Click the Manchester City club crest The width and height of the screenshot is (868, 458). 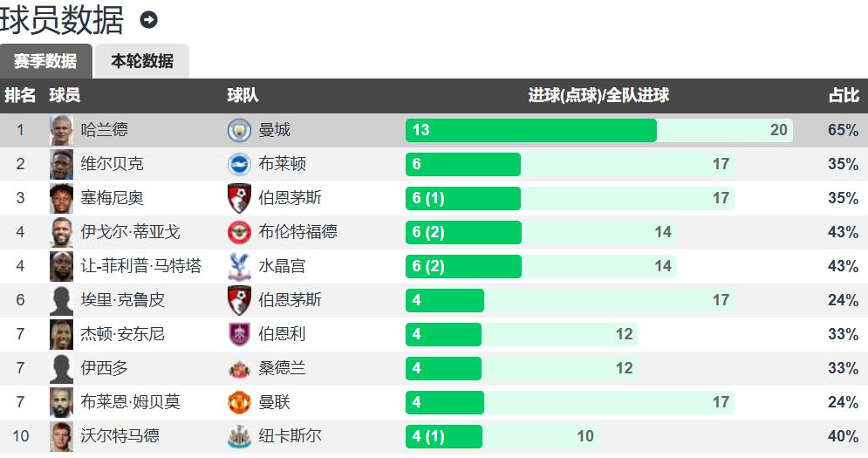coord(238,131)
